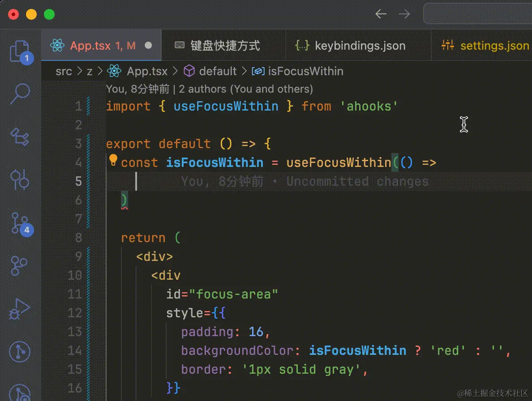Click 'isFocusWithin' variable on line 4
Screen dimensions: 532x401
coord(215,163)
